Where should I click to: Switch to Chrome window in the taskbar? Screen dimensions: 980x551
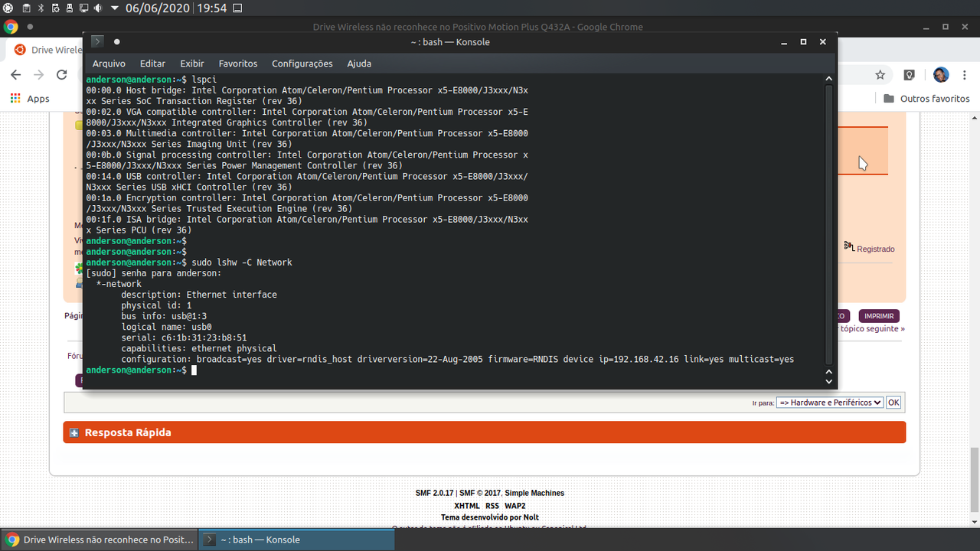pos(100,540)
